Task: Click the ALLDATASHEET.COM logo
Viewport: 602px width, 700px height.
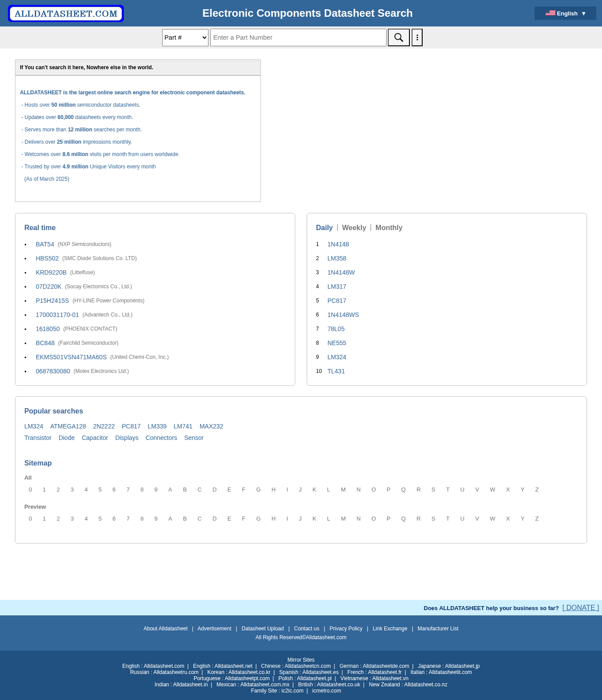Action: (x=66, y=13)
